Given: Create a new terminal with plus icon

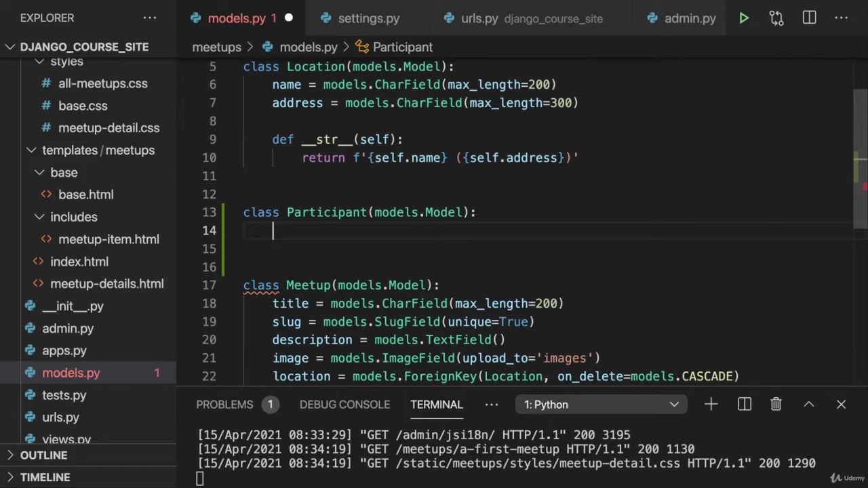Looking at the screenshot, I should [x=711, y=405].
